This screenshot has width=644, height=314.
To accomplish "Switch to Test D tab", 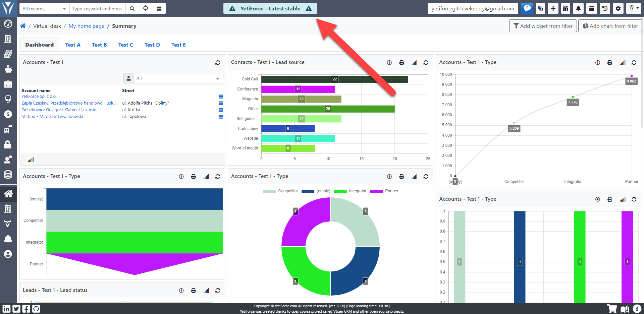I will (x=152, y=45).
